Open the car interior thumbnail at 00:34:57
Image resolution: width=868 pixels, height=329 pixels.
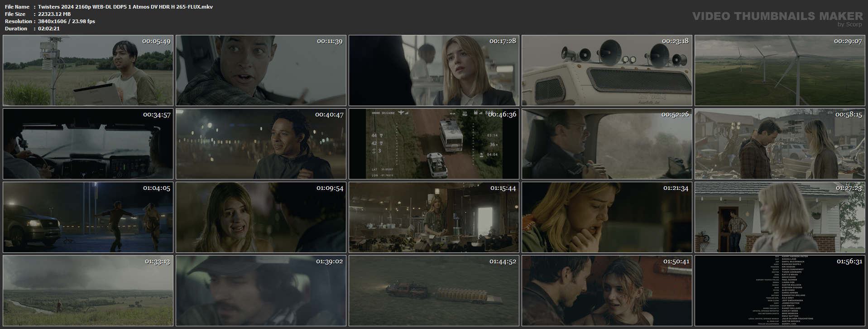pyautogui.click(x=88, y=144)
